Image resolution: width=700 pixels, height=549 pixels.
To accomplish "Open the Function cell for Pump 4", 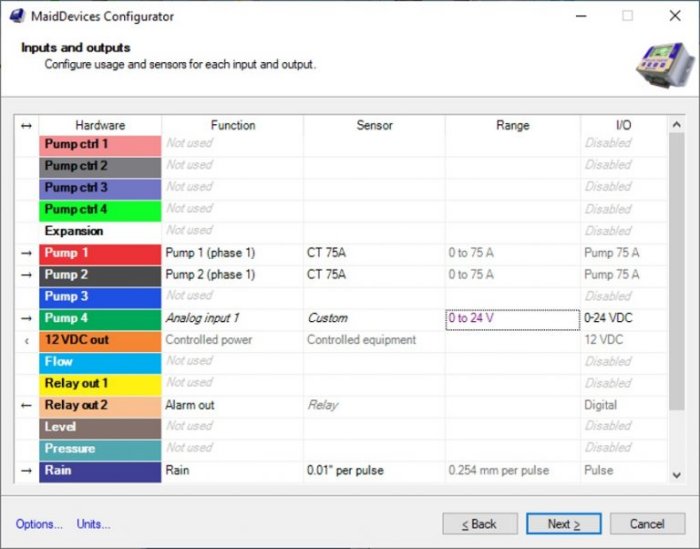I will [232, 318].
